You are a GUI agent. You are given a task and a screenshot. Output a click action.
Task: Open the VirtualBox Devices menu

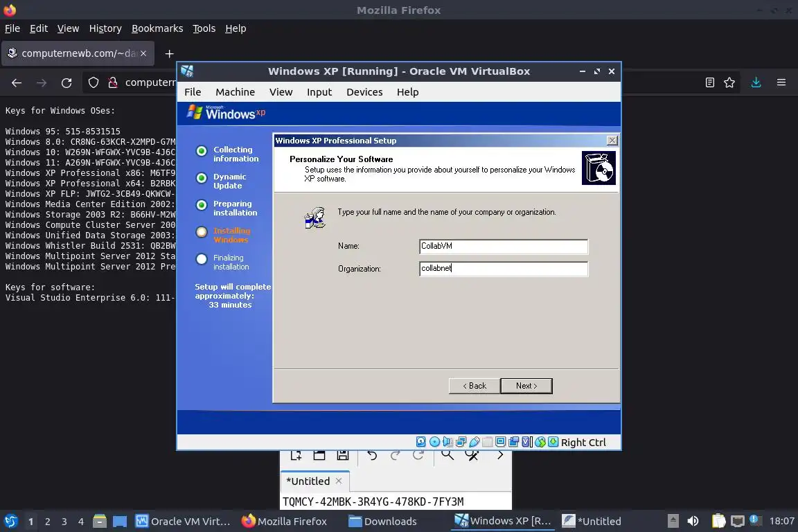[x=364, y=92]
